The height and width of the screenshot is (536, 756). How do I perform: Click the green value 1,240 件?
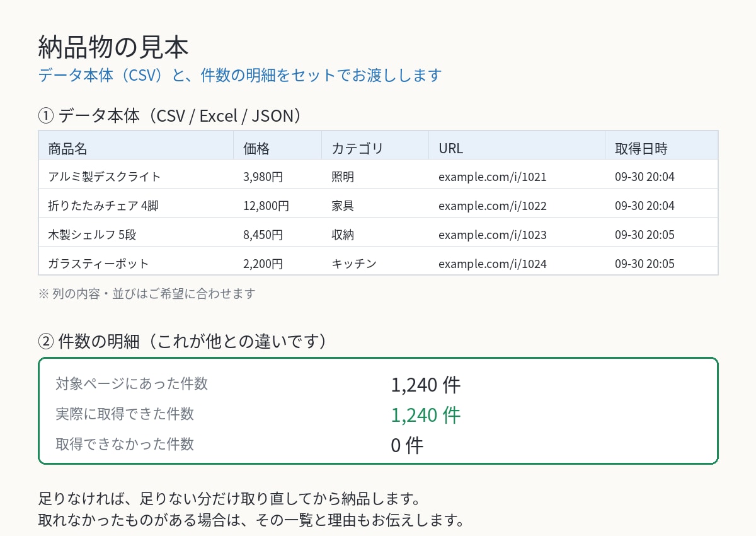point(426,415)
